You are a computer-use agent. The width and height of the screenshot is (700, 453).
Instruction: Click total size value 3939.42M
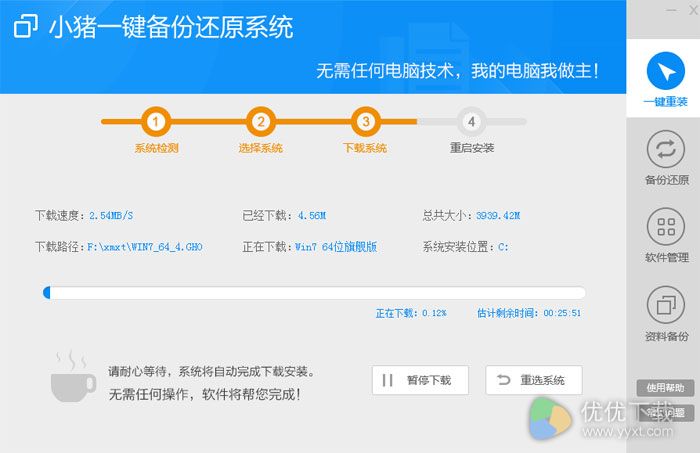498,216
